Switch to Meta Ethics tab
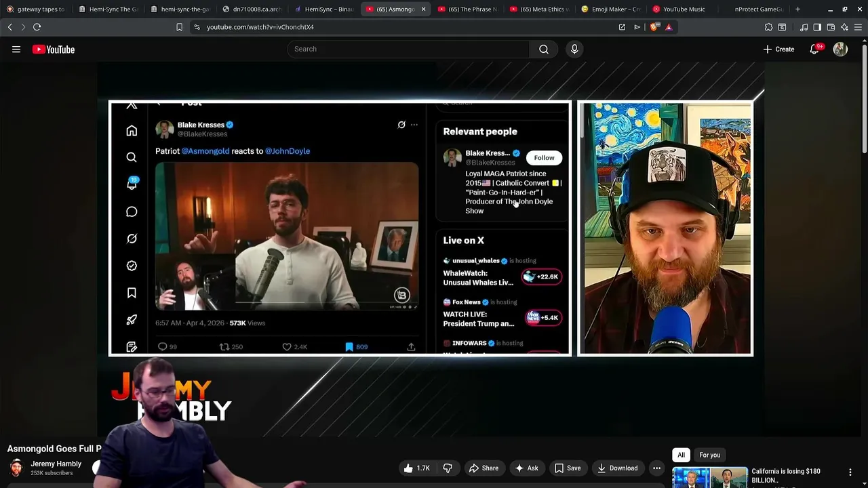This screenshot has width=868, height=488. [x=539, y=9]
